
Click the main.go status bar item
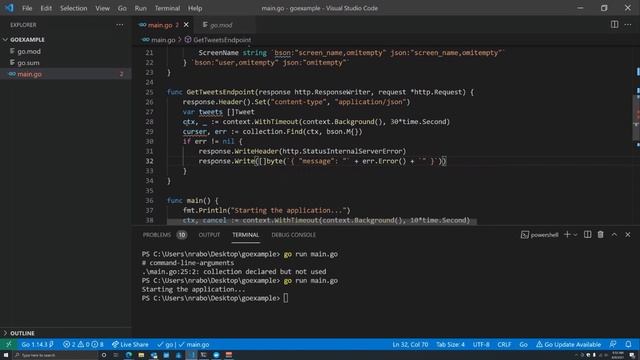click(194, 344)
